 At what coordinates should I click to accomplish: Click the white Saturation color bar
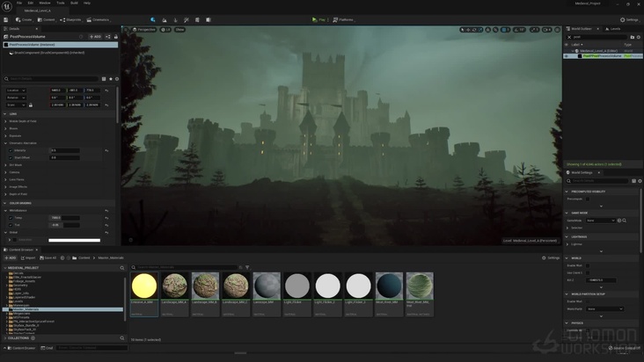[74, 240]
